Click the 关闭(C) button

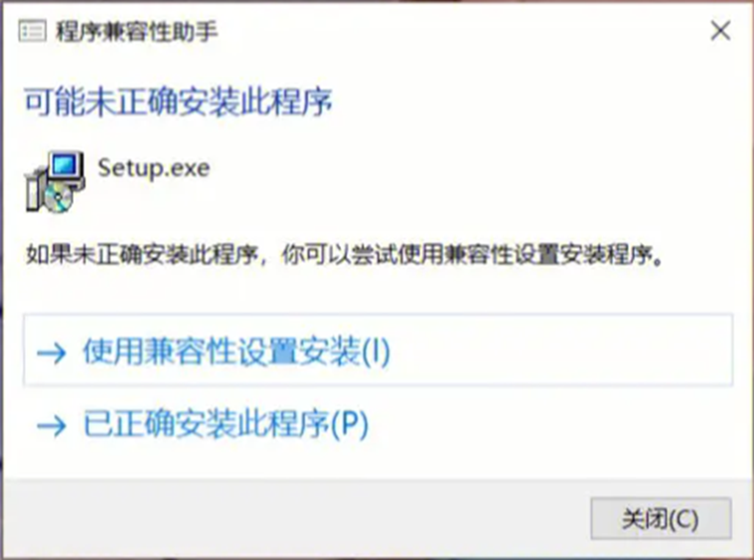point(661,518)
